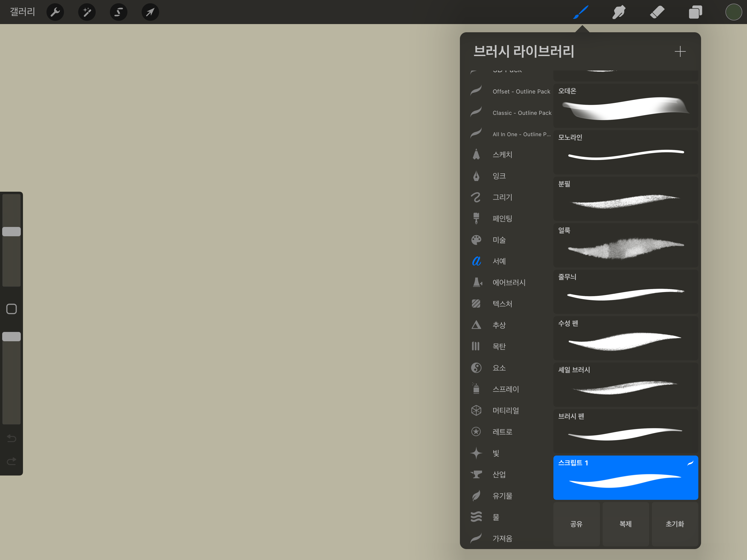Choose the 수성 펜 brush

point(625,338)
